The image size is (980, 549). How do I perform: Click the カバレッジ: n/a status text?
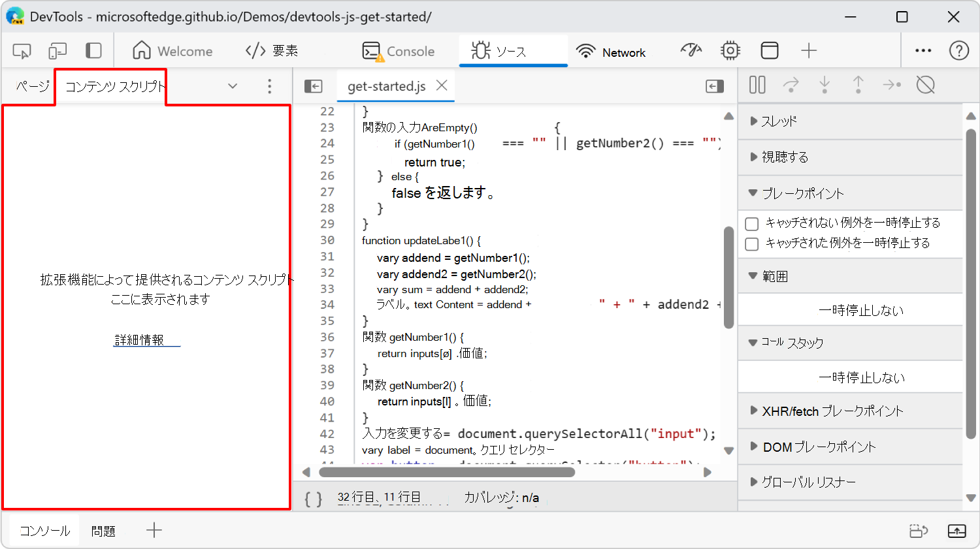[x=502, y=497]
